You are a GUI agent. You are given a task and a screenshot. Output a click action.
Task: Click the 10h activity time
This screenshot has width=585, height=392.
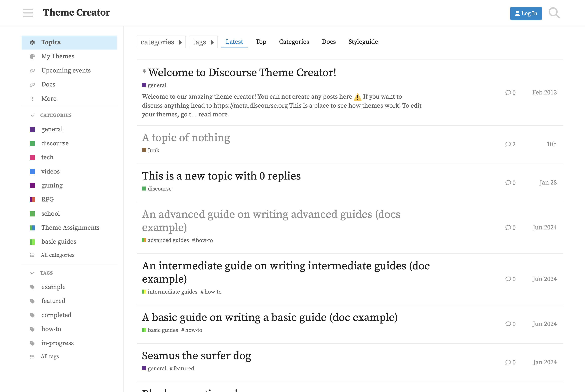pyautogui.click(x=551, y=144)
